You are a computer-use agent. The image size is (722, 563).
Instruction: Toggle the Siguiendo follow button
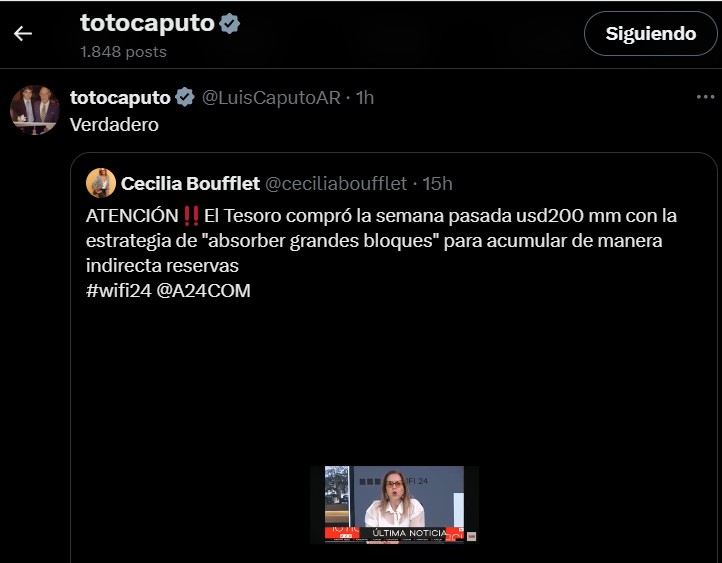tap(650, 34)
